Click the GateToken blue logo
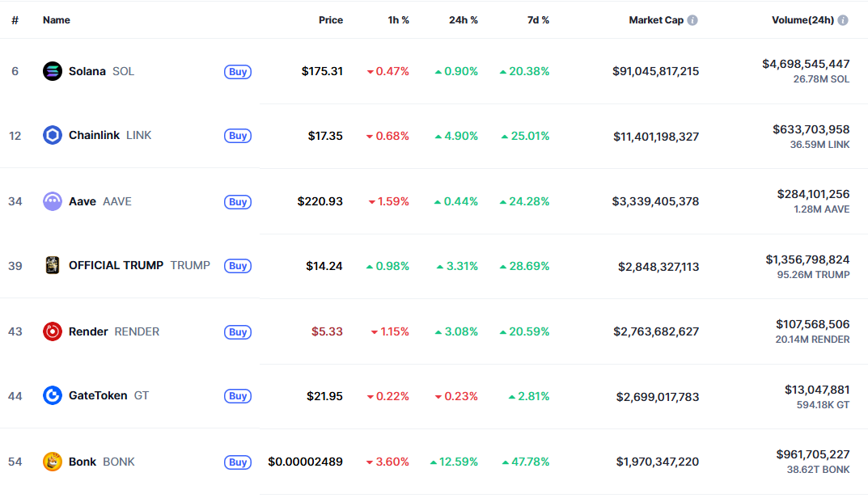This screenshot has height=498, width=868. 53,395
